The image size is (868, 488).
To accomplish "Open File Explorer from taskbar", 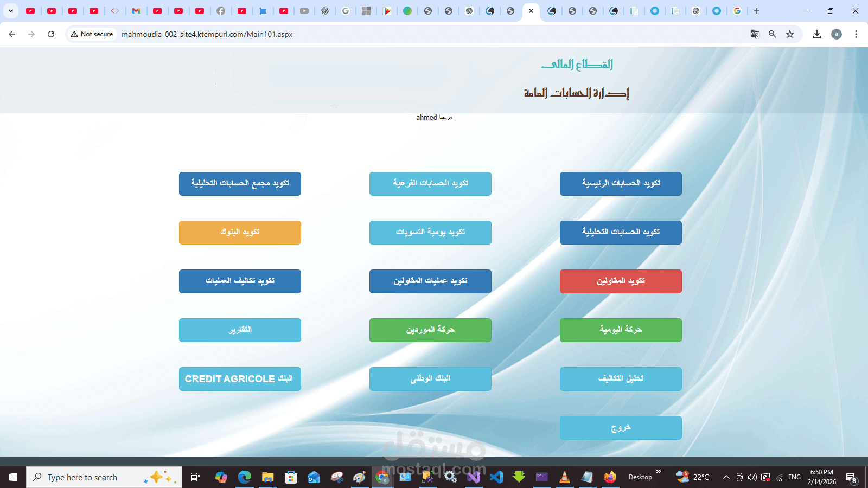I will tap(268, 477).
